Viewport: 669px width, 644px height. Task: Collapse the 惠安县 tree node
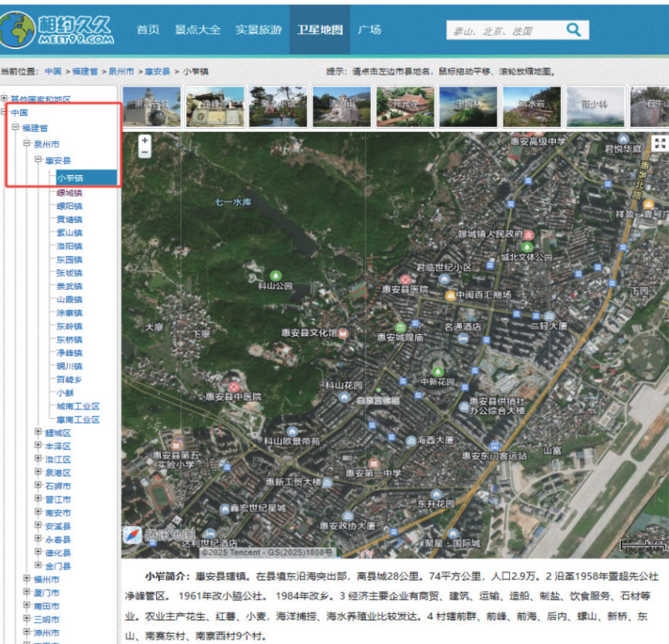click(x=38, y=161)
